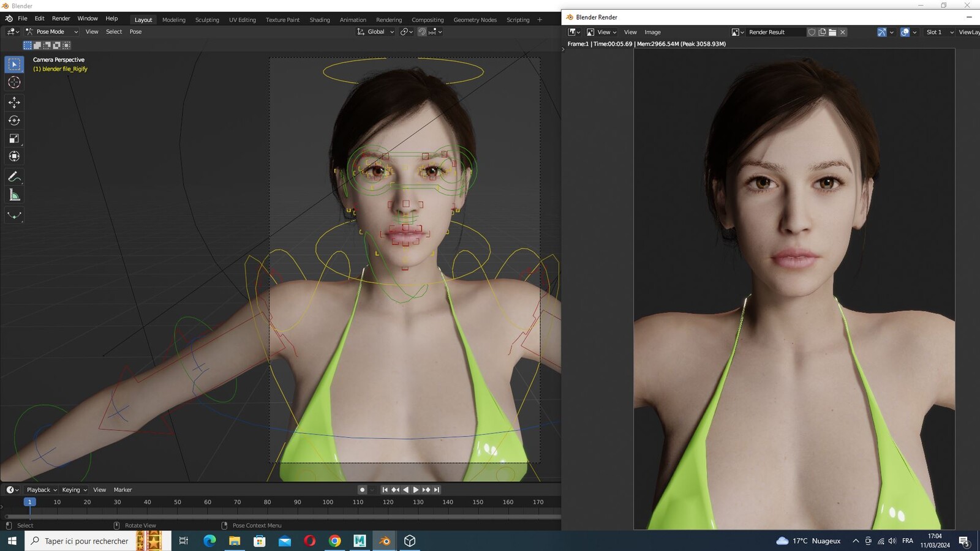Open the Image menu in render window

(652, 32)
